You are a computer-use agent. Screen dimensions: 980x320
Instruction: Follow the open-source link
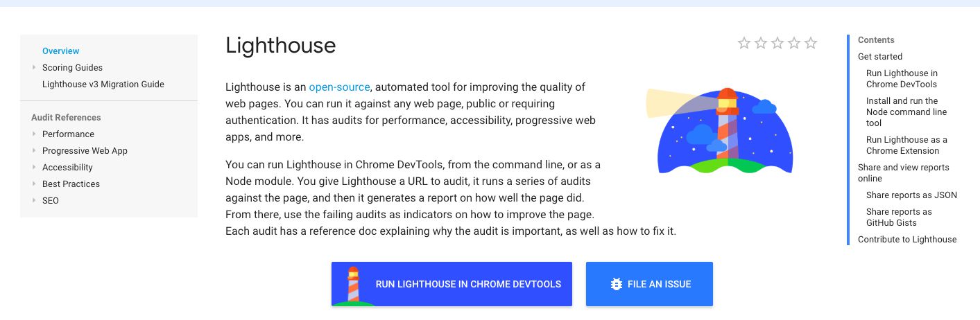click(339, 87)
